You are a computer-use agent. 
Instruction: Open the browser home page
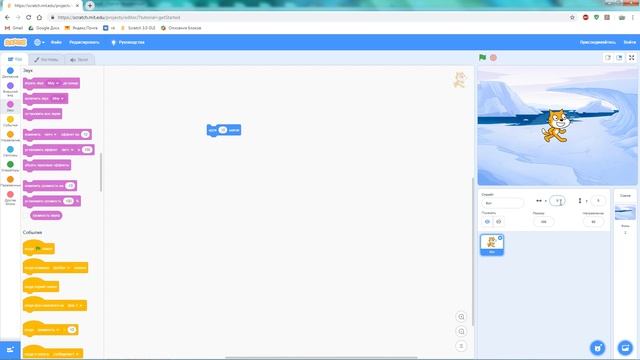click(x=39, y=17)
